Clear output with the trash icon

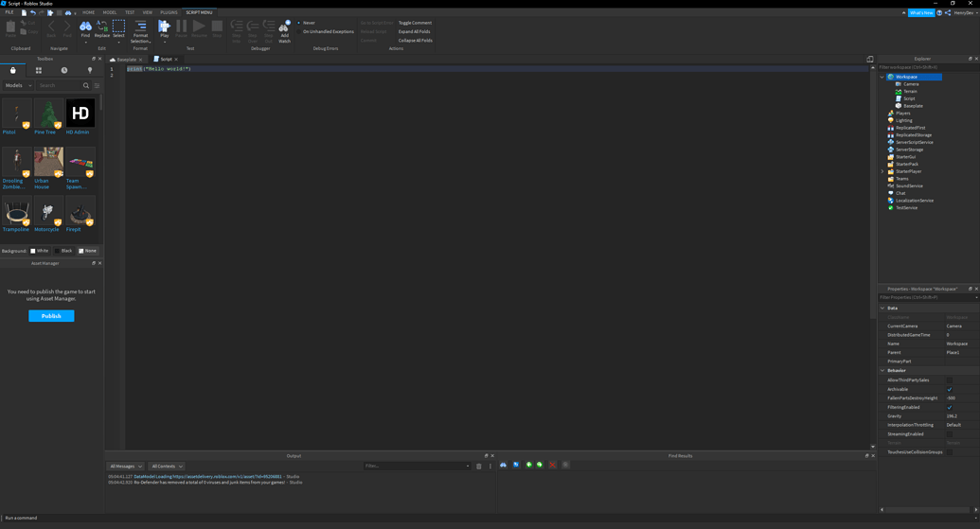[479, 466]
